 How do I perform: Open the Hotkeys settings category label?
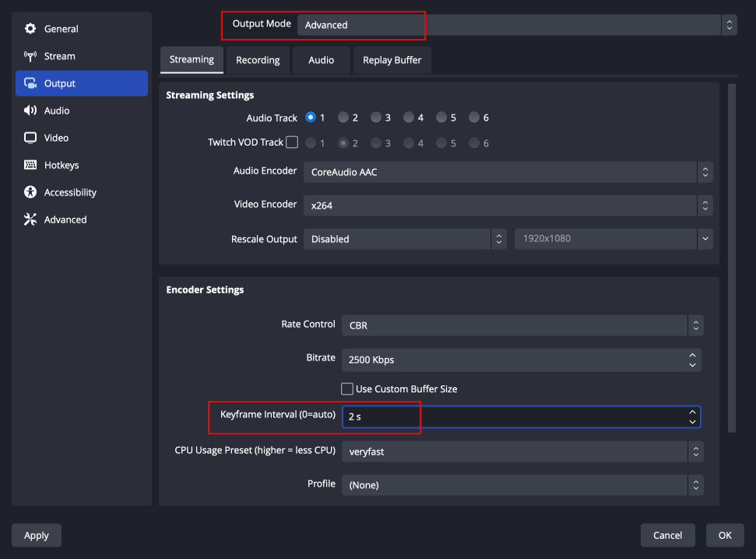tap(62, 165)
